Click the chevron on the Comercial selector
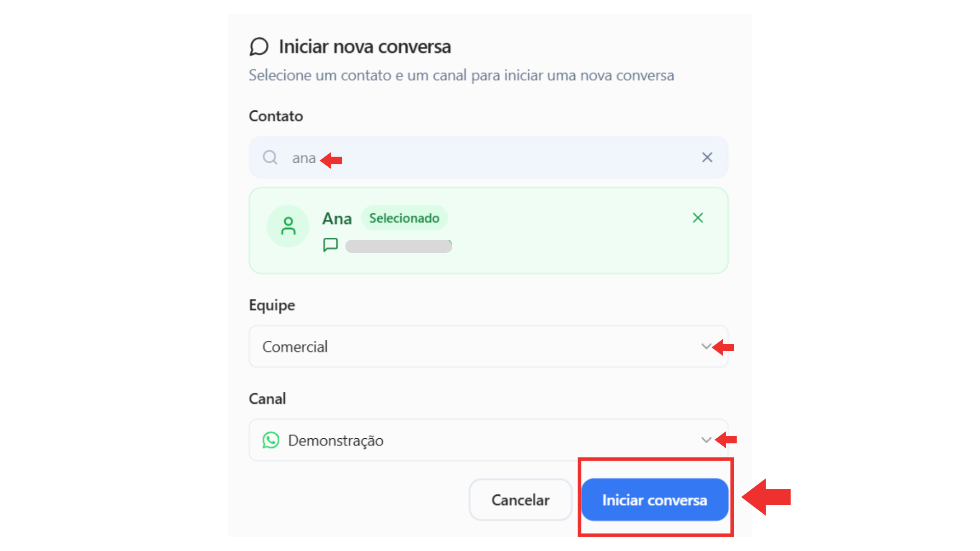This screenshot has height=551, width=980. [706, 346]
